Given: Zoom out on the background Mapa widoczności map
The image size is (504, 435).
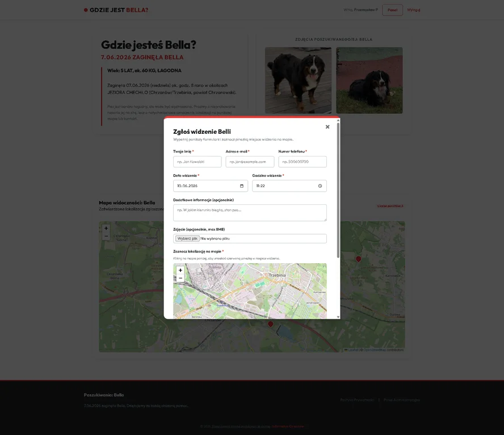Looking at the screenshot, I should click(x=106, y=236).
